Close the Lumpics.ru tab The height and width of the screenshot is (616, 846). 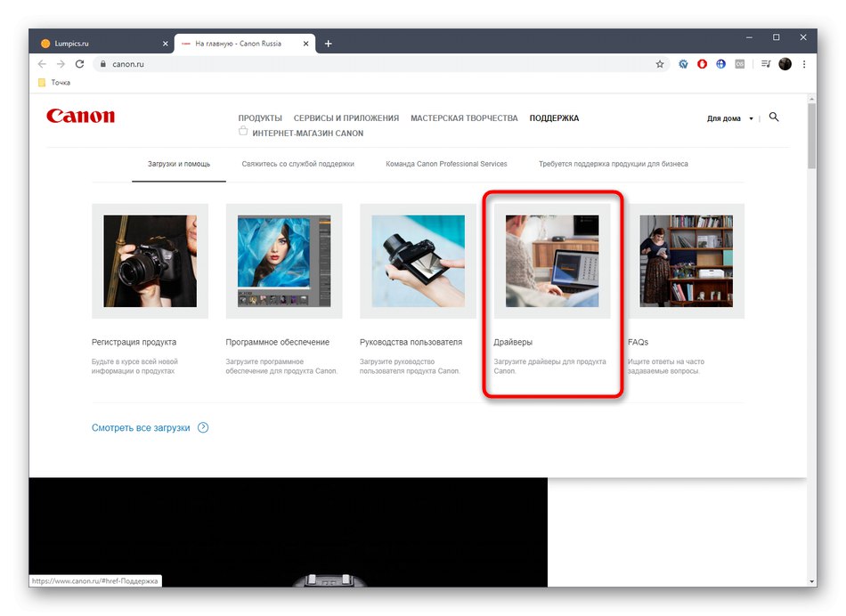[165, 44]
